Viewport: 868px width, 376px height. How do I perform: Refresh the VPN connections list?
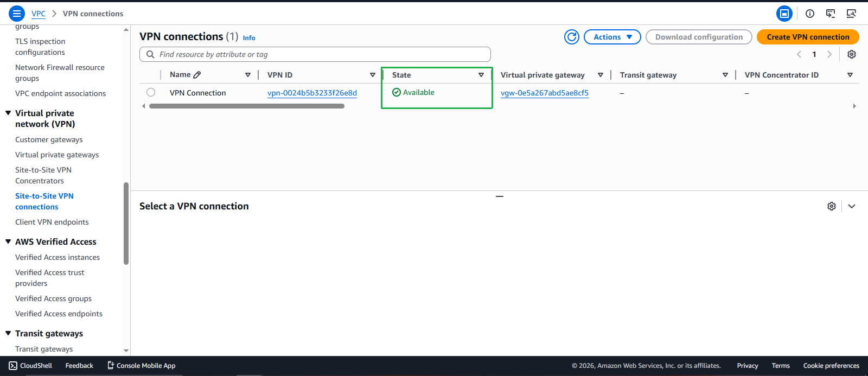pyautogui.click(x=572, y=37)
